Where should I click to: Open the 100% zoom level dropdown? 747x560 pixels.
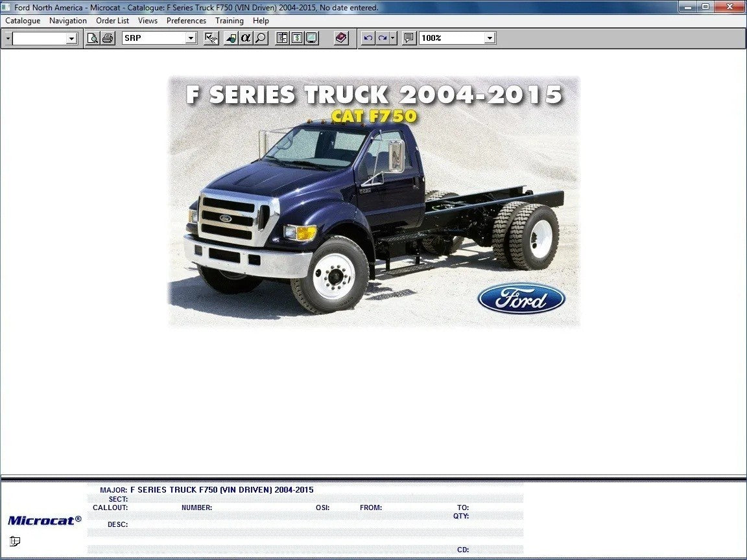[x=490, y=38]
